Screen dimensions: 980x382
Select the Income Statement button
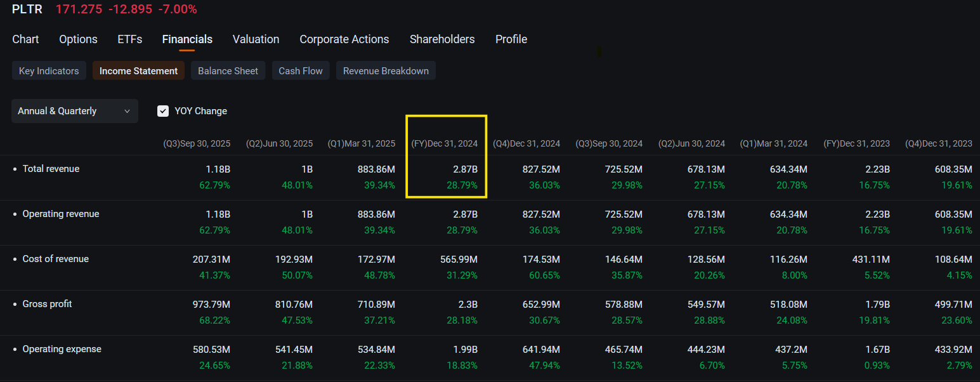(138, 71)
